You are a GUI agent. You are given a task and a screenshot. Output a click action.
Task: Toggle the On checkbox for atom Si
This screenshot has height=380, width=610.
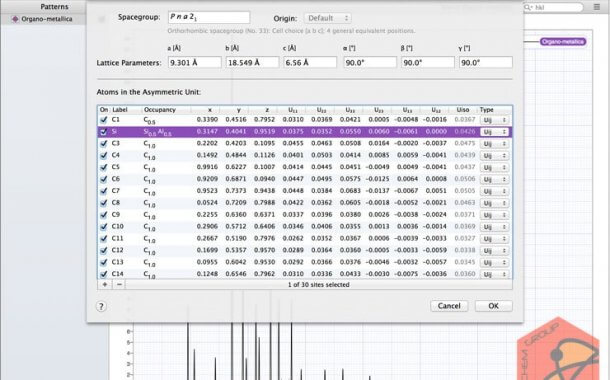click(x=103, y=132)
